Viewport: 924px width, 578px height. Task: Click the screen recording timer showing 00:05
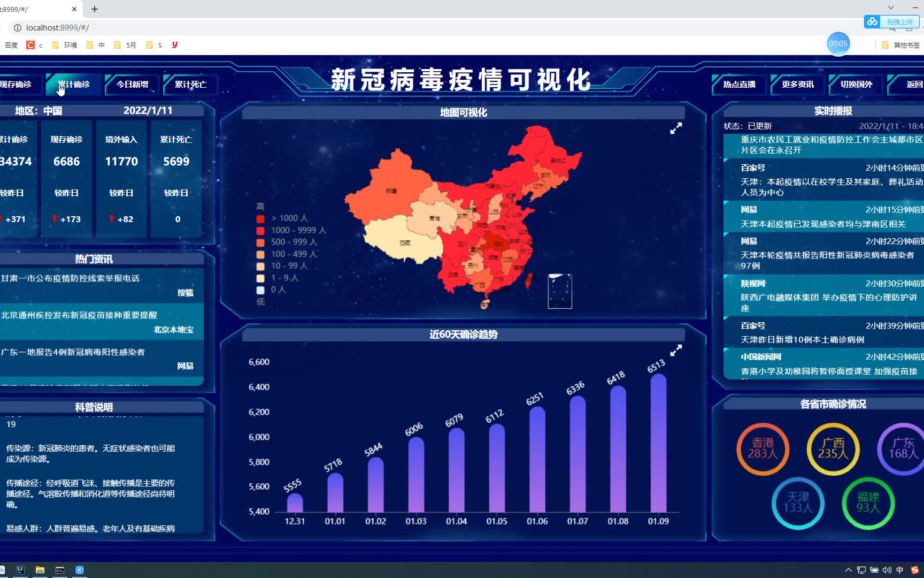838,44
